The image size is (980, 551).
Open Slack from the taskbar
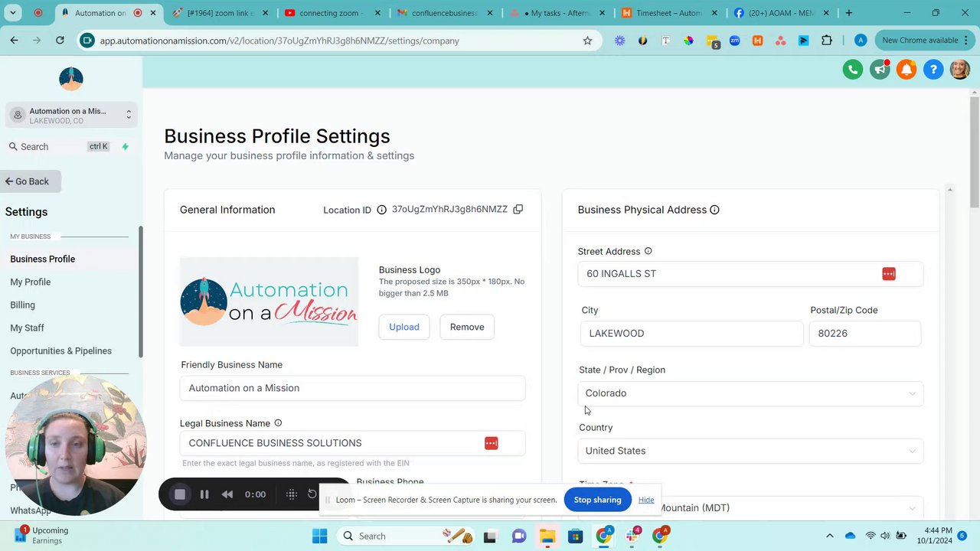632,536
